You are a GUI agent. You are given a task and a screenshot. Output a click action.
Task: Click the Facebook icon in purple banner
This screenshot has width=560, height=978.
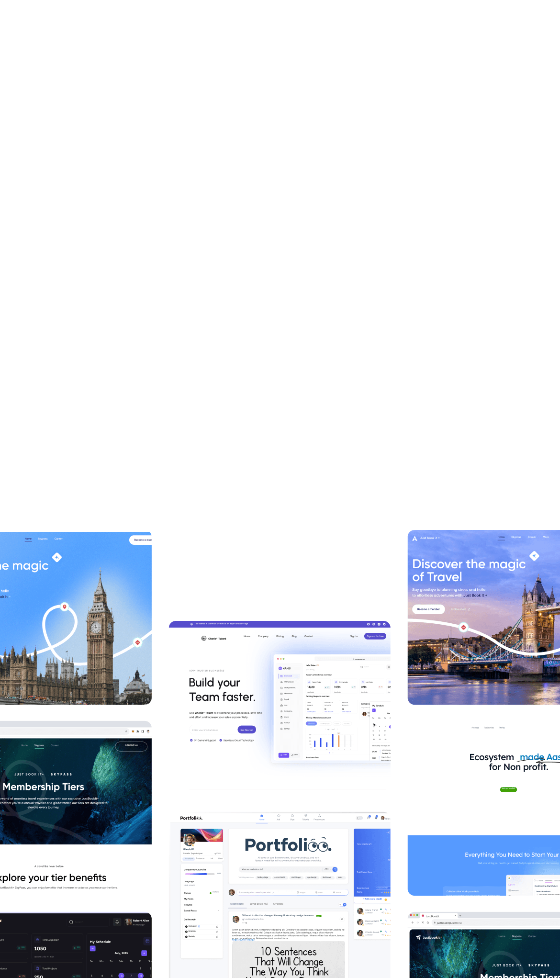click(x=368, y=624)
